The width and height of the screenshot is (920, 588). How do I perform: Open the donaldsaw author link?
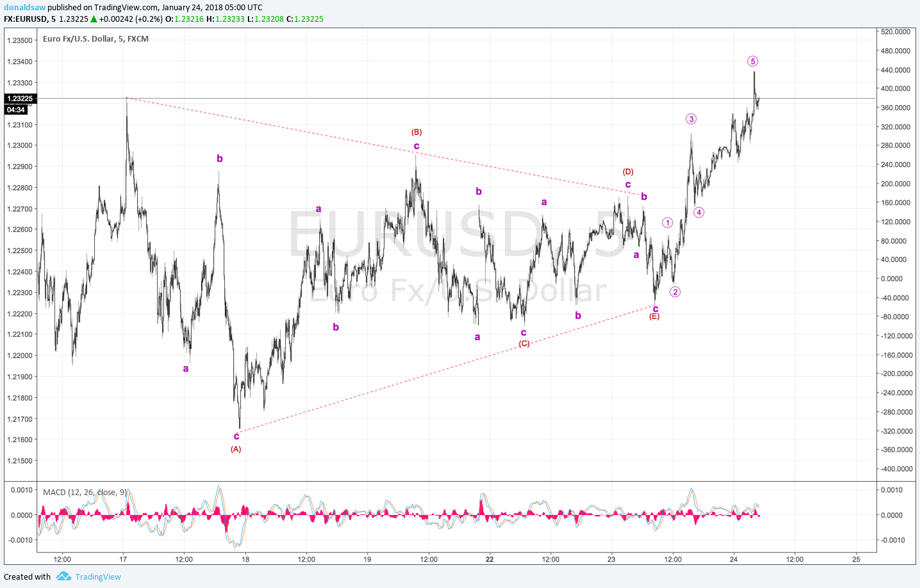coord(24,8)
